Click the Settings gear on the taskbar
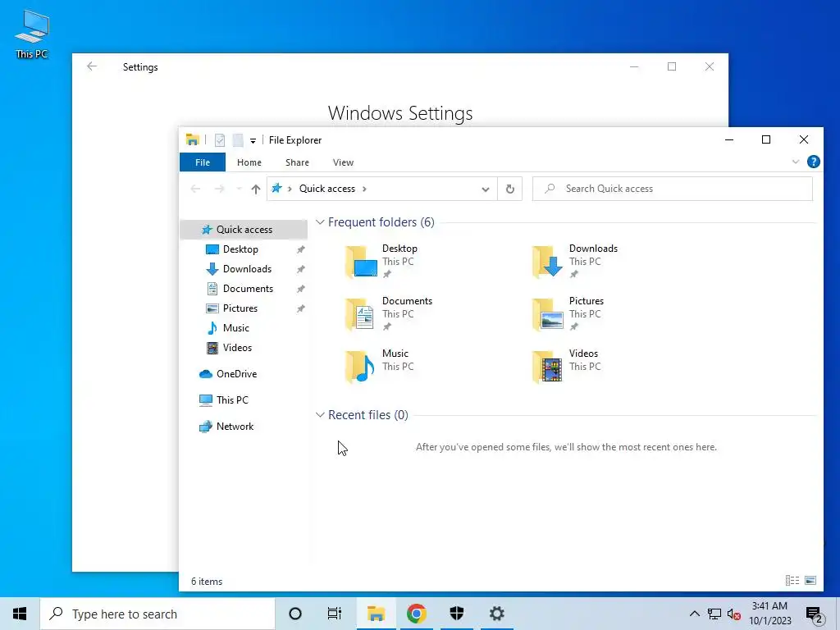This screenshot has width=840, height=630. pos(496,614)
